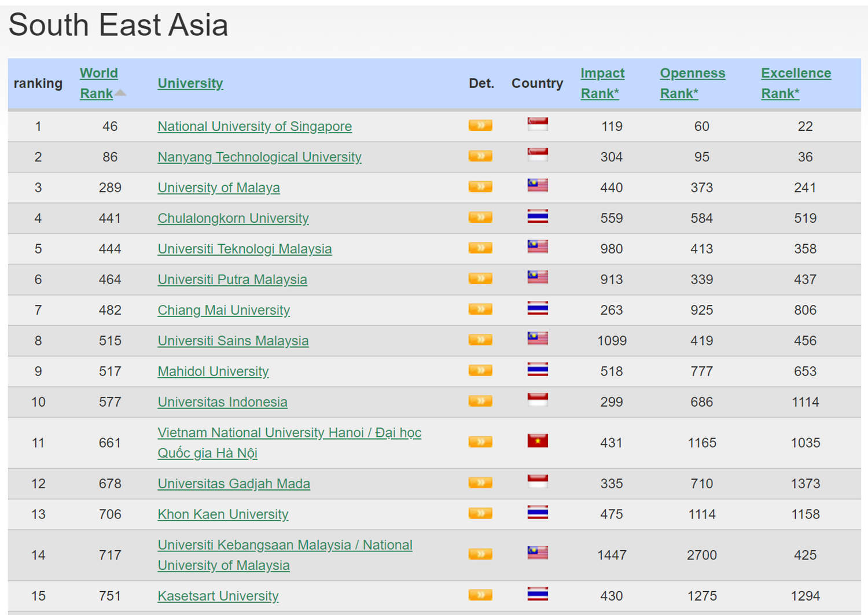Click Singapore flag in Nanyang Technological University row

(538, 154)
